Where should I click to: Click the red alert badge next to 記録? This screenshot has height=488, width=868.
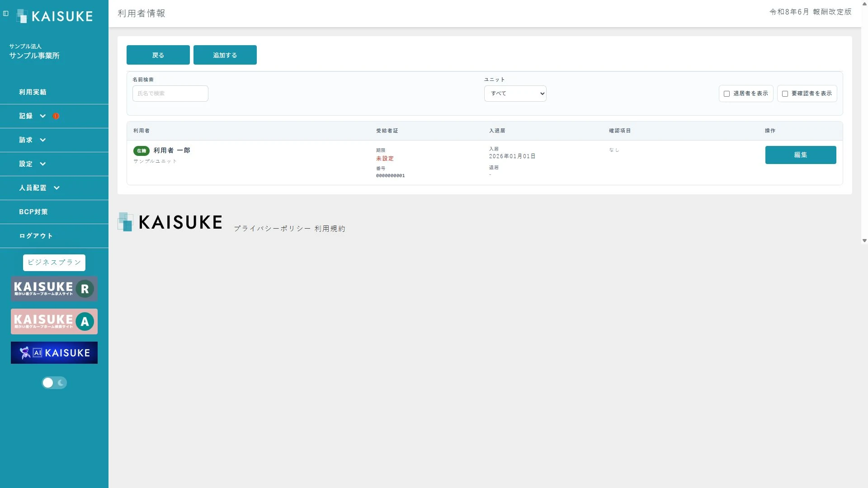click(x=56, y=116)
